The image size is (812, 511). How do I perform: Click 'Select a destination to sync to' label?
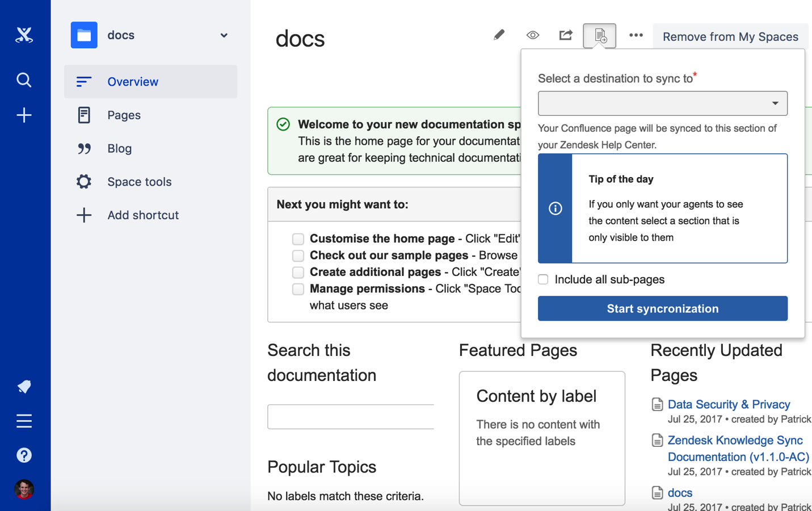click(616, 78)
